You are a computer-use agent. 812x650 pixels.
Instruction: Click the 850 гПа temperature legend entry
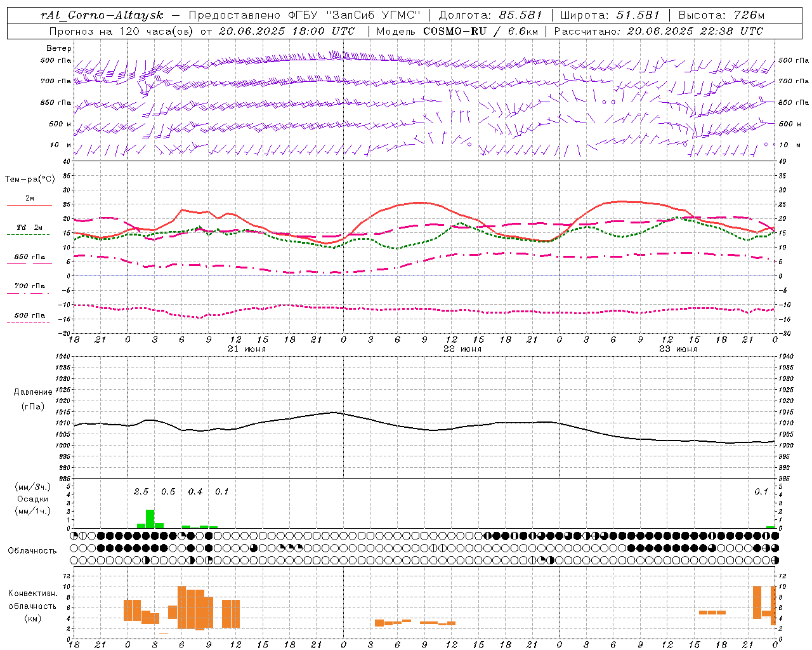pyautogui.click(x=30, y=257)
